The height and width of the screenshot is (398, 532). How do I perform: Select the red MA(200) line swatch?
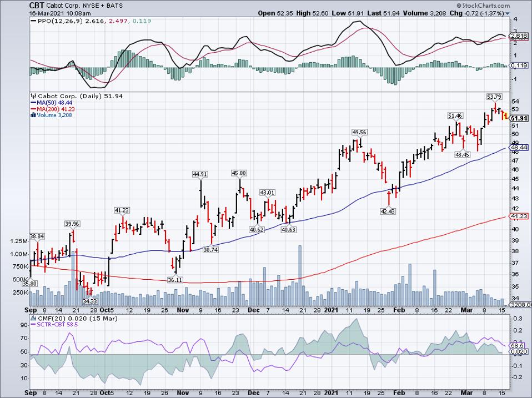tap(33, 109)
